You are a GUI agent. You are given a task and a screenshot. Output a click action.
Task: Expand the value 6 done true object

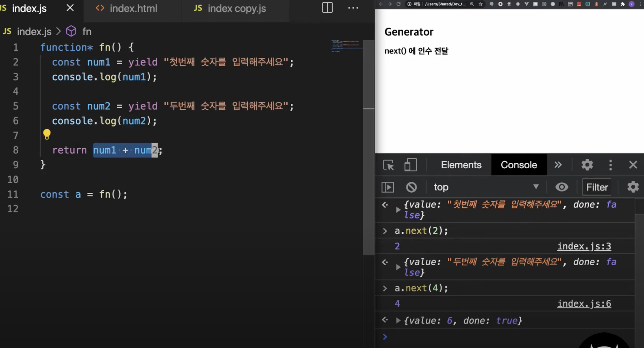(398, 321)
